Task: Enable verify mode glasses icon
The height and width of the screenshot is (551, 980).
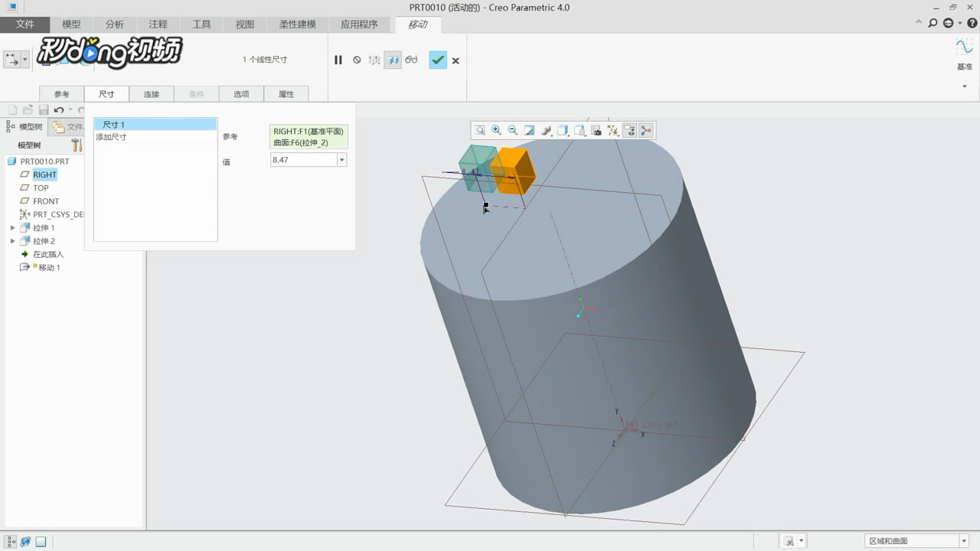Action: point(412,60)
